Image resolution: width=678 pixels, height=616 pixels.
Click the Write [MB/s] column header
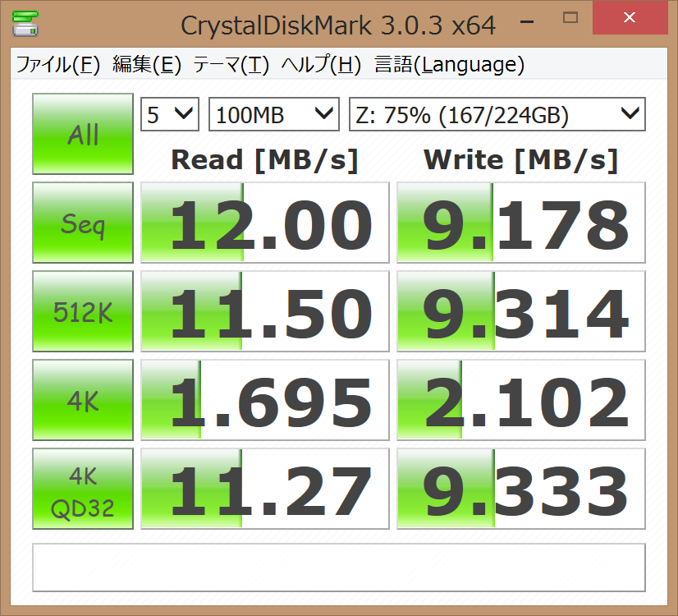[x=521, y=160]
